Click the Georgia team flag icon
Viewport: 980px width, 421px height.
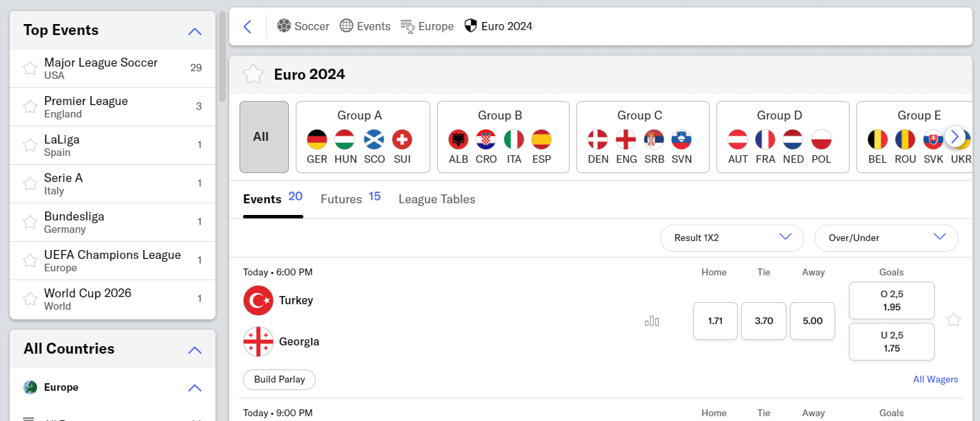click(257, 341)
